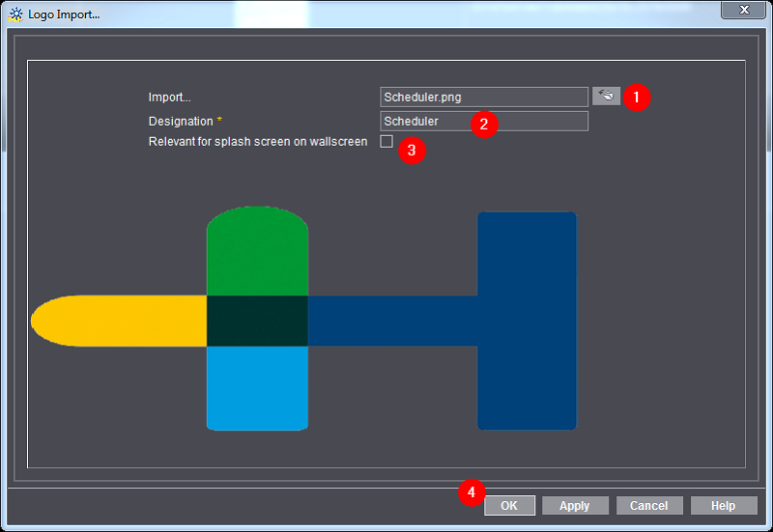This screenshot has width=773, height=532.
Task: Confirm the dialog with the OK button
Action: point(509,506)
